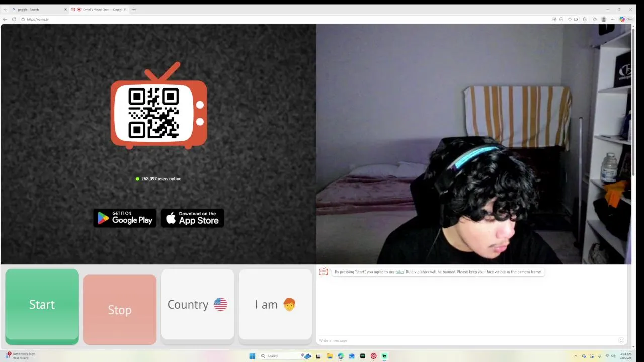
Task: Open the red circular app on taskbar
Action: (373, 356)
